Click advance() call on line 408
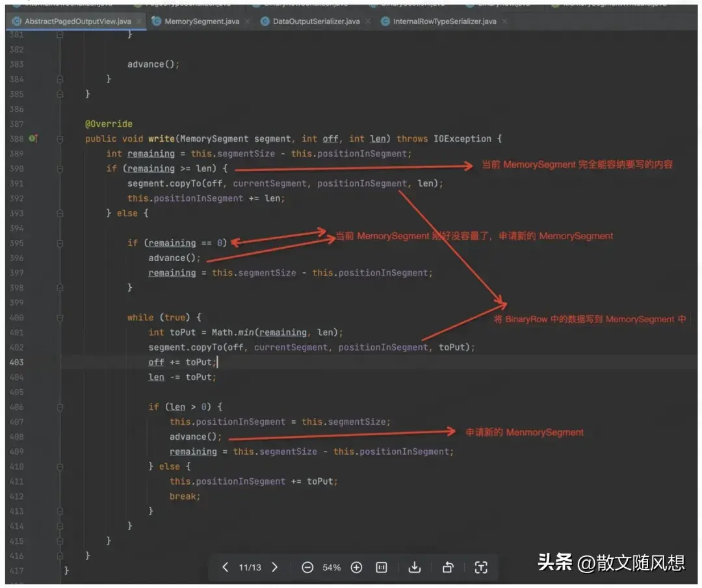Screen dimensions: 702x588 tap(196, 437)
